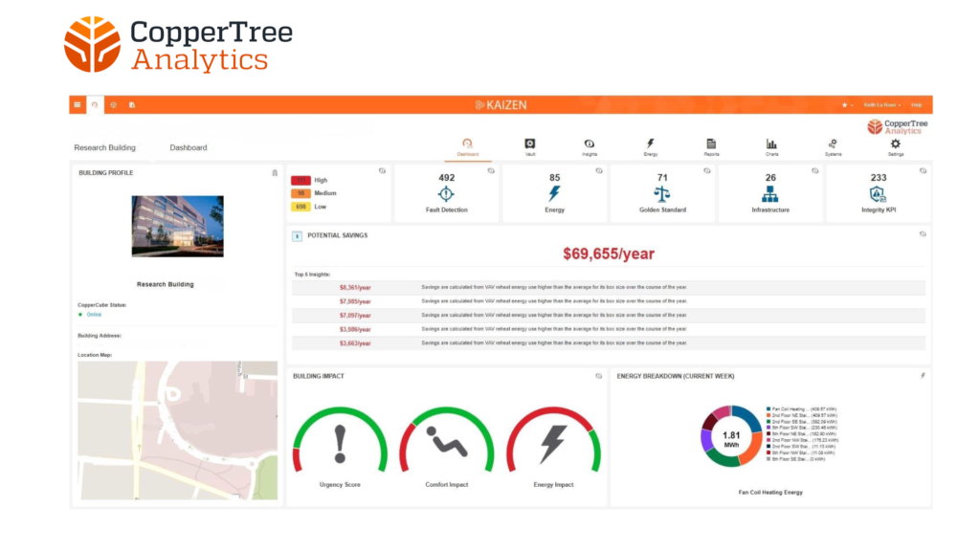Select the Urgency Score gauge

pyautogui.click(x=340, y=440)
